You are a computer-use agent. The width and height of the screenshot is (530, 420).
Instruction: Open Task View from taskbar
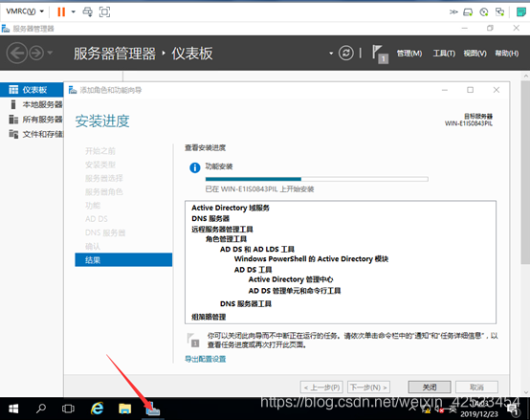pyautogui.click(x=68, y=409)
